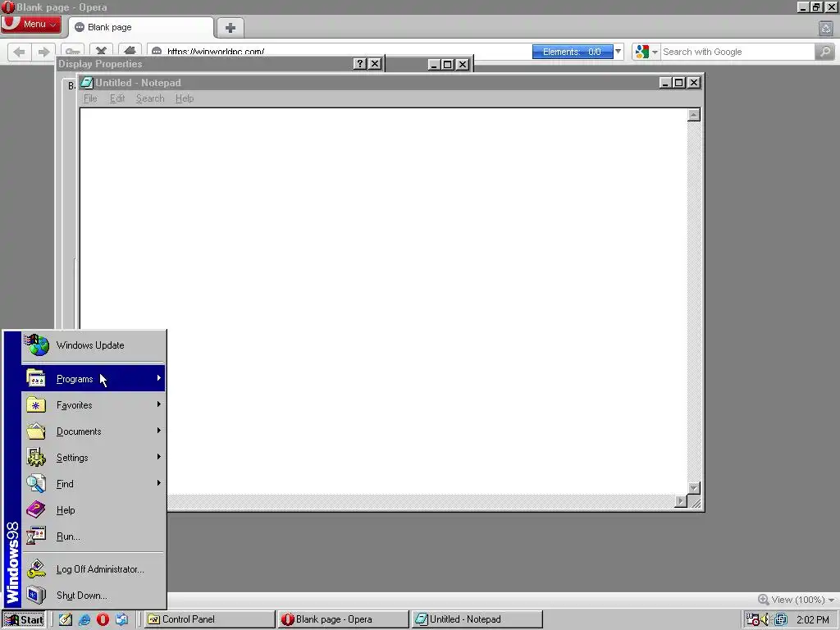Click Opera's wand key button
This screenshot has height=630, width=840.
[72, 51]
